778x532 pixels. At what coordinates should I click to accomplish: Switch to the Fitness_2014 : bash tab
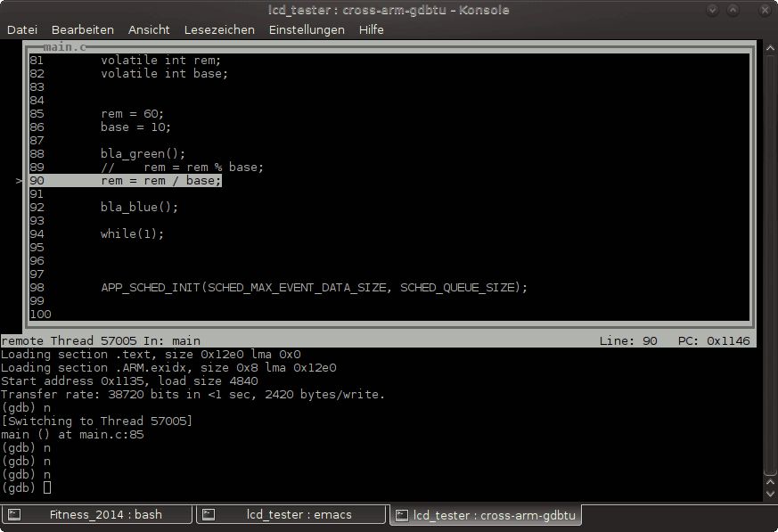pos(96,515)
